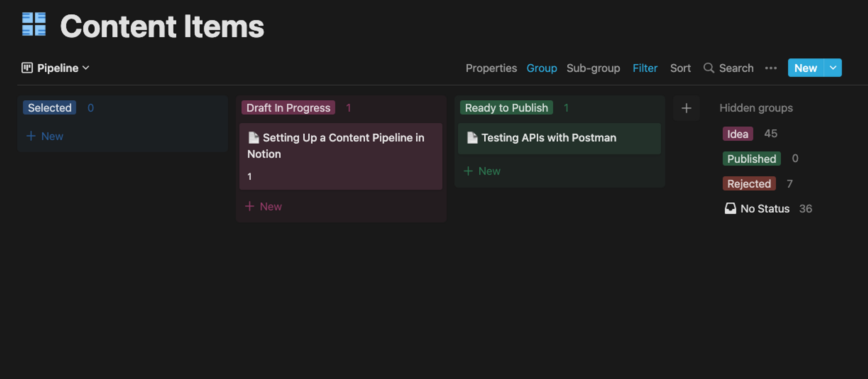868x379 pixels.
Task: Open the Properties menu
Action: [491, 68]
